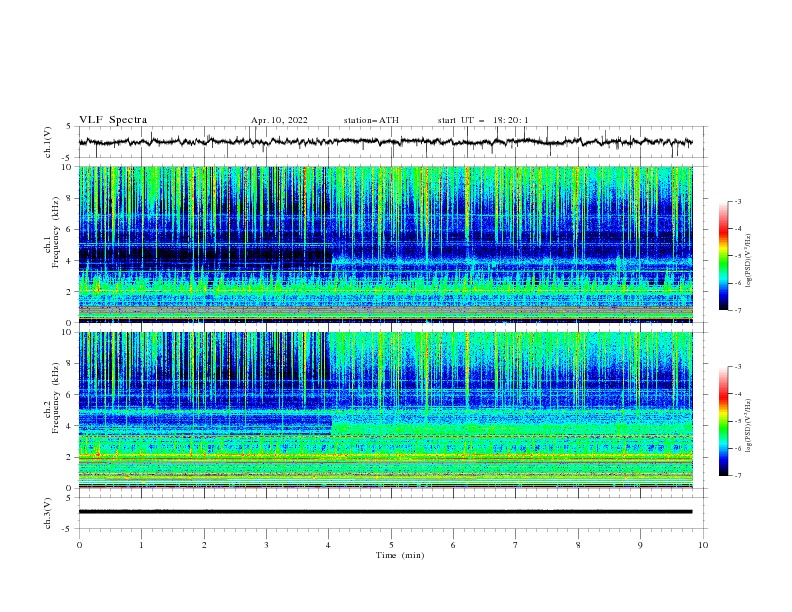Viewport: 792px width, 612px height.
Task: Click the ch.2 spectrogram color scale bar
Action: [723, 421]
